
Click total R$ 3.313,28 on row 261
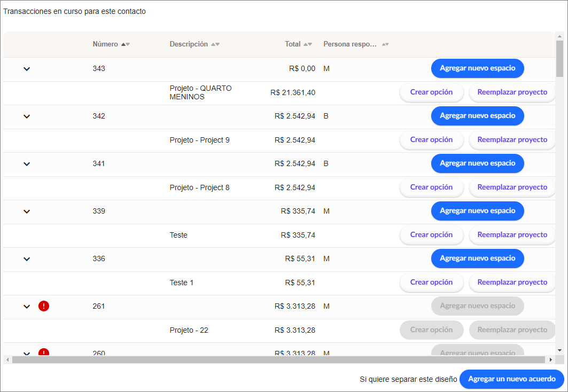(x=295, y=306)
